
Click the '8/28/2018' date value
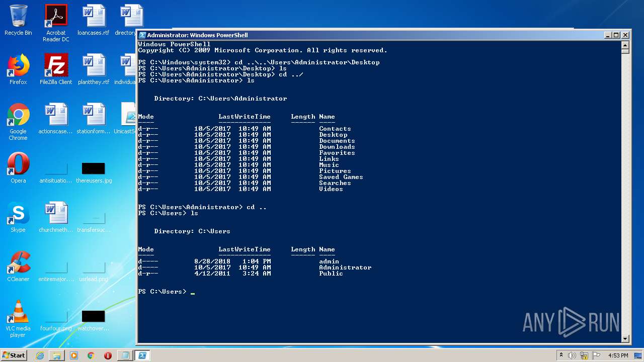pos(212,261)
